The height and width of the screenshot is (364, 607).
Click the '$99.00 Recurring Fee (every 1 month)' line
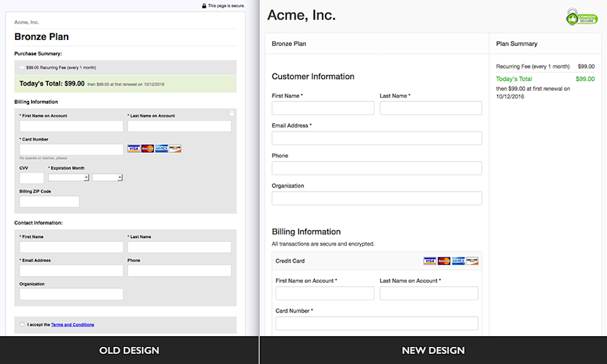[61, 68]
